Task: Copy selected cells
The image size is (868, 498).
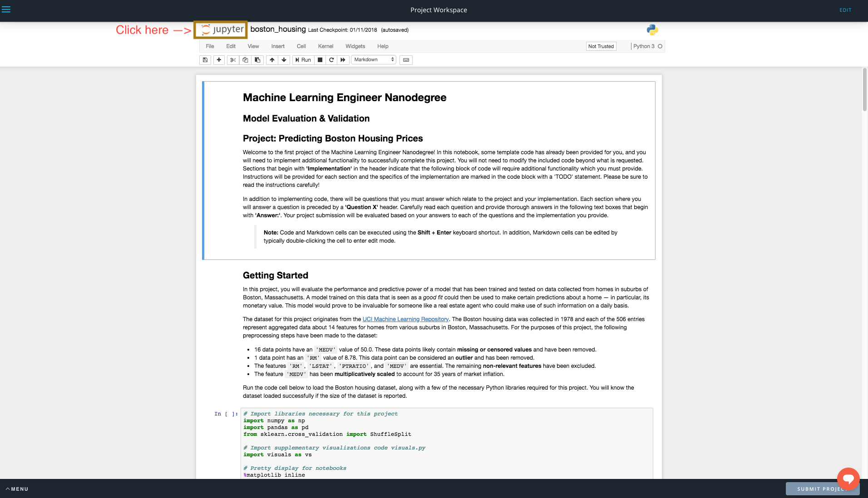Action: [x=245, y=60]
